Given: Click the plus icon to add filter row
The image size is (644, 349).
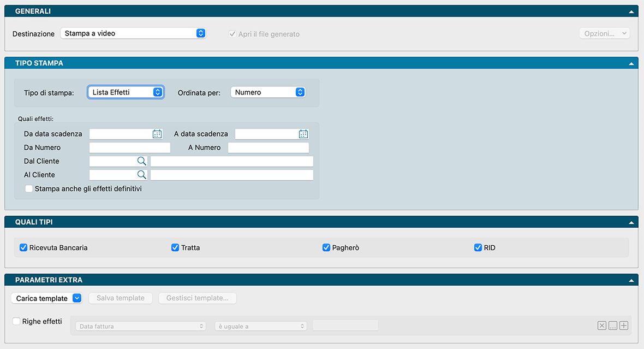Looking at the screenshot, I should point(624,326).
